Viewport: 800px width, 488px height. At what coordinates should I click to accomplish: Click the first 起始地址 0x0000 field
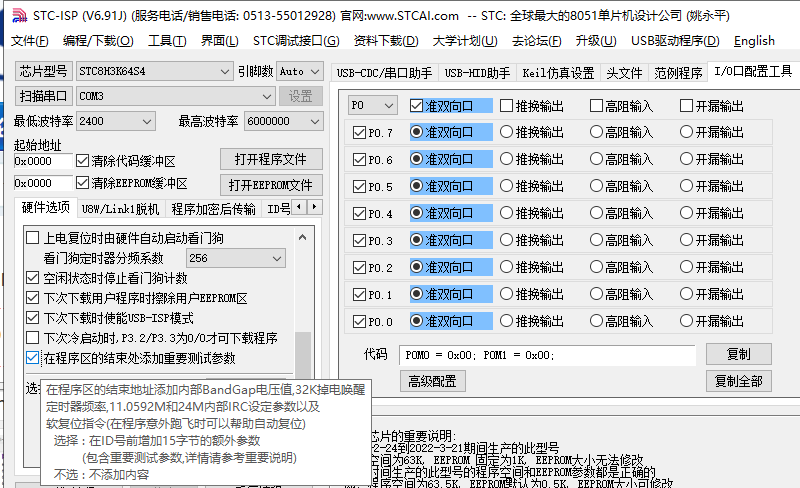(x=43, y=161)
